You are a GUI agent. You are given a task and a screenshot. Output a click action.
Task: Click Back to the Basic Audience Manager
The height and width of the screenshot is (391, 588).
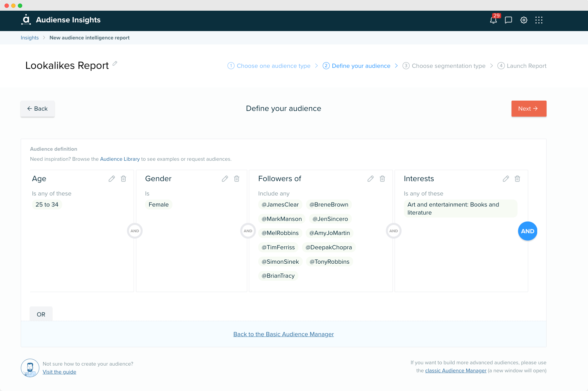click(x=284, y=334)
